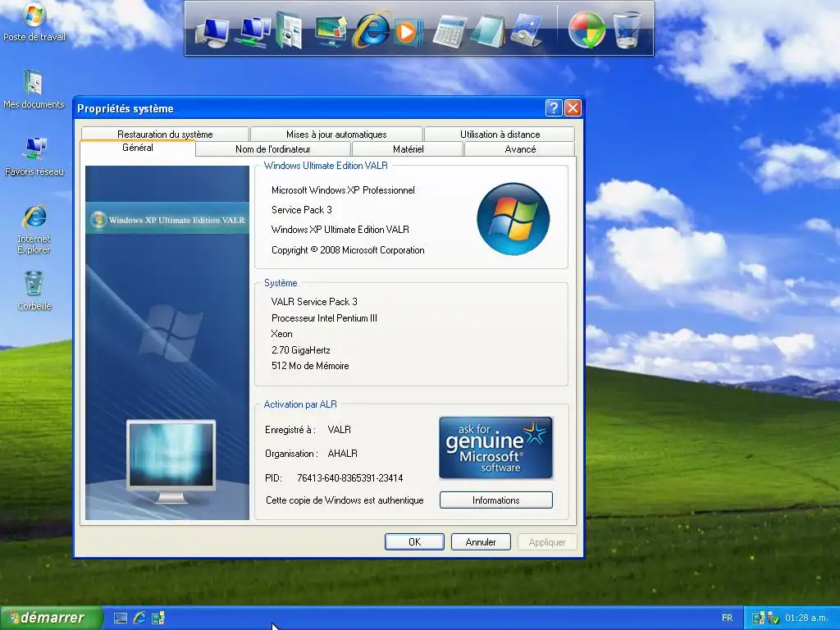Click the Windows logo orb in the Général tab
The image size is (840, 630).
[514, 218]
